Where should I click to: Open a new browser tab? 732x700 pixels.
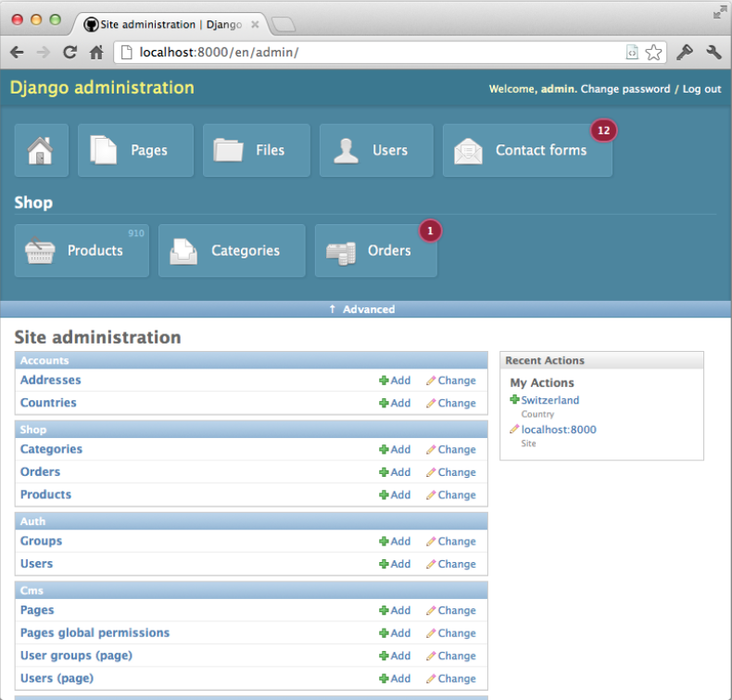(x=284, y=25)
